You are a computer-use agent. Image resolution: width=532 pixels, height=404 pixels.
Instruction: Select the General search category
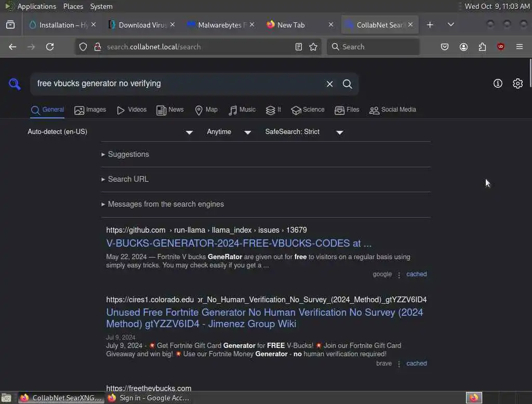[x=47, y=110]
